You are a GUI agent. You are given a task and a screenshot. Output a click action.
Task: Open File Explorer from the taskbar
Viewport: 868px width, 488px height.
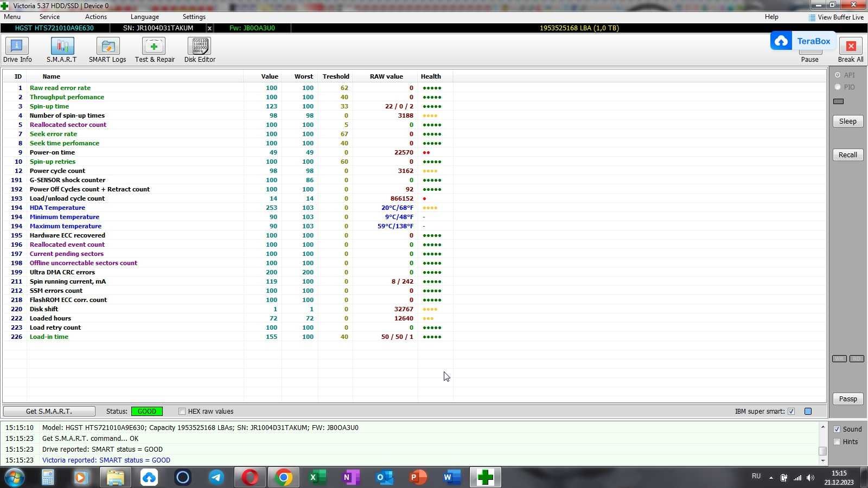pyautogui.click(x=115, y=477)
